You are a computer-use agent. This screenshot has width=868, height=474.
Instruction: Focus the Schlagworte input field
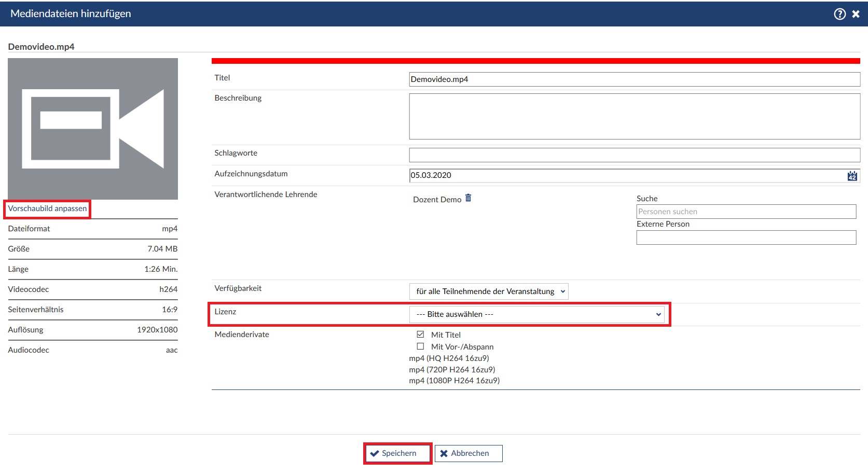pyautogui.click(x=634, y=155)
